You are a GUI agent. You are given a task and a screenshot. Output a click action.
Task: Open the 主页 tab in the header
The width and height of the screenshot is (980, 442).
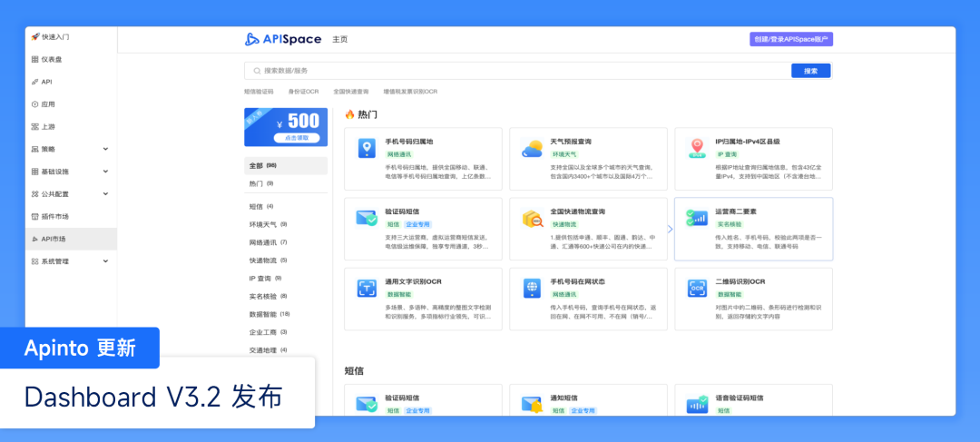coord(340,39)
